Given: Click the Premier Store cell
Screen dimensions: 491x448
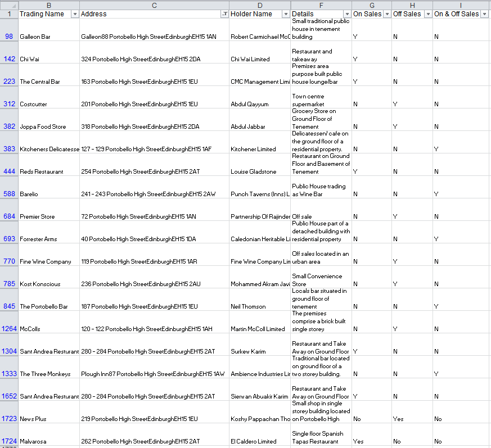Looking at the screenshot, I should [49, 210].
